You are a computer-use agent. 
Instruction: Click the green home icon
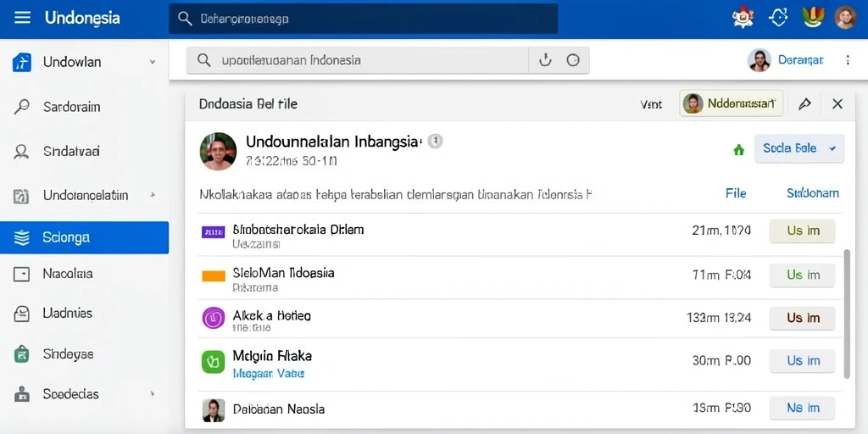[738, 149]
